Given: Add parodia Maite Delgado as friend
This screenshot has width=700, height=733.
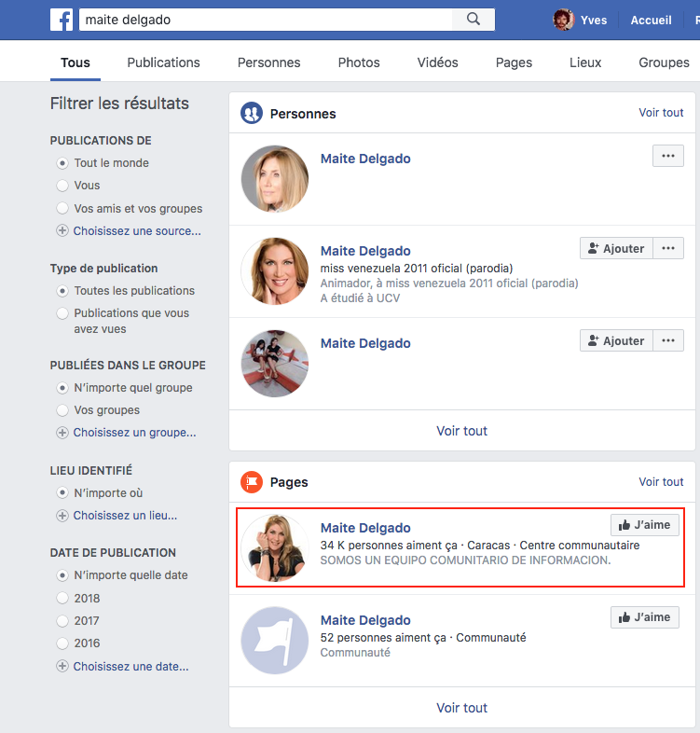Looking at the screenshot, I should pyautogui.click(x=616, y=248).
